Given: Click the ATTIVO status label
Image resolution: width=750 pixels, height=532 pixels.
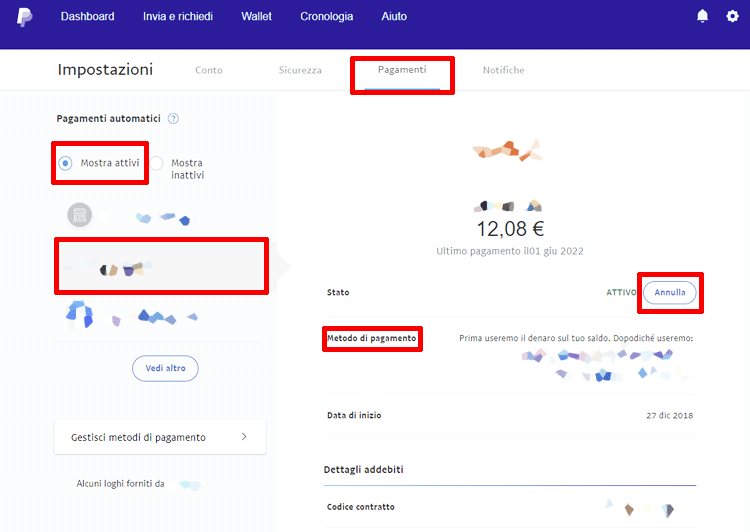Looking at the screenshot, I should click(x=621, y=292).
